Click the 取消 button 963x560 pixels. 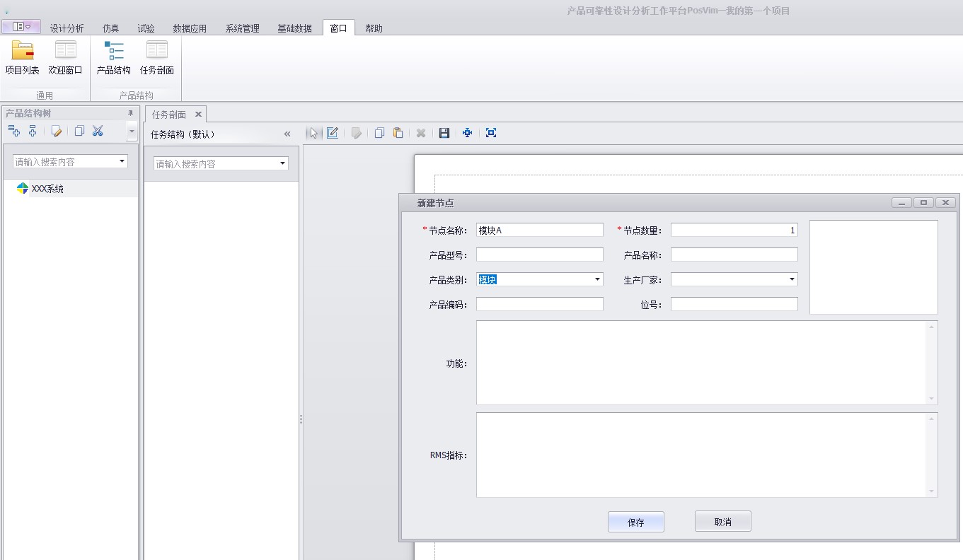coord(722,522)
